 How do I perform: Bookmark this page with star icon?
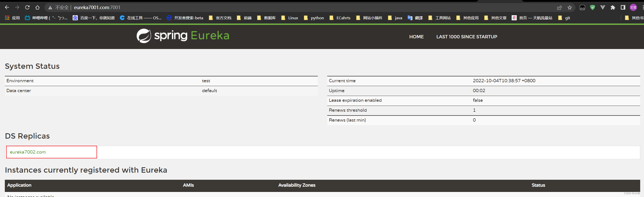click(x=570, y=8)
